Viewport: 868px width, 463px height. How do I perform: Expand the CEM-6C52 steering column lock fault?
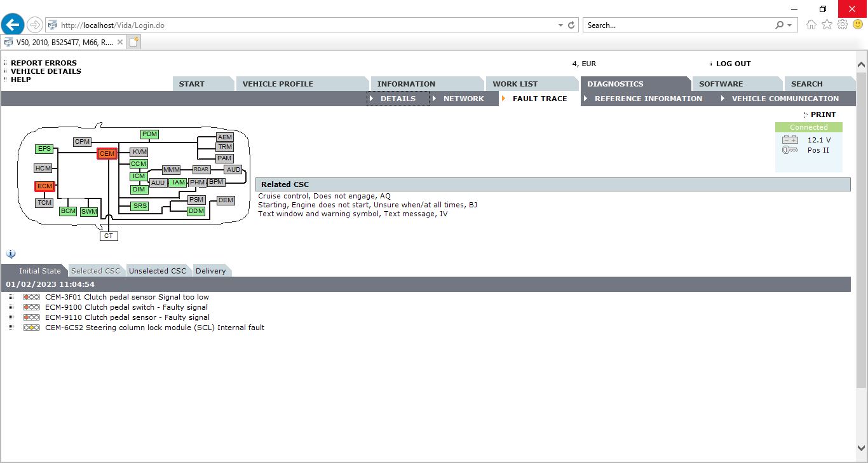[x=11, y=328]
